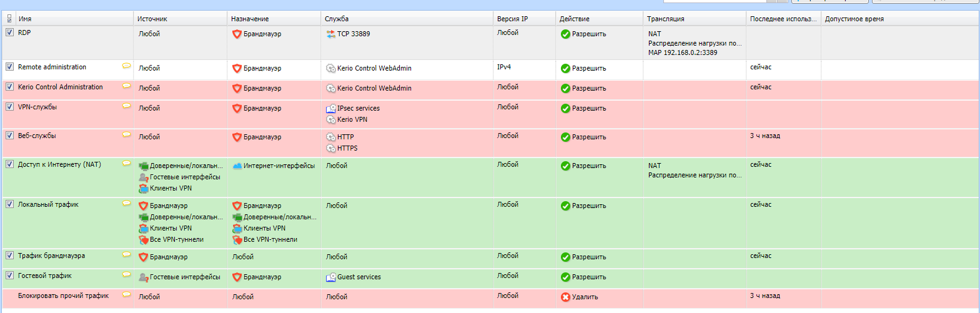Viewport: 980px width, 313px height.
Task: Click Гостевые интерфейсы in Доступ к Интернету source
Action: [185, 177]
